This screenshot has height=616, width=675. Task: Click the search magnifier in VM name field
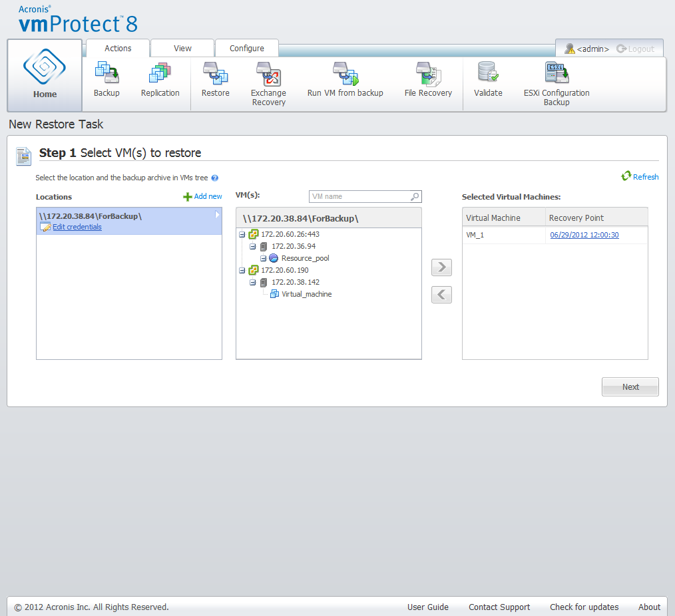[x=415, y=197]
